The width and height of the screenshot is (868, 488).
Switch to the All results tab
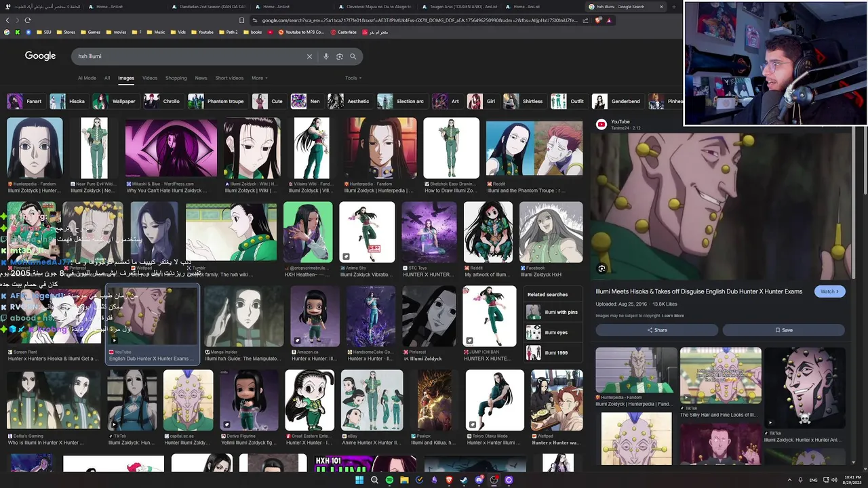coord(106,78)
